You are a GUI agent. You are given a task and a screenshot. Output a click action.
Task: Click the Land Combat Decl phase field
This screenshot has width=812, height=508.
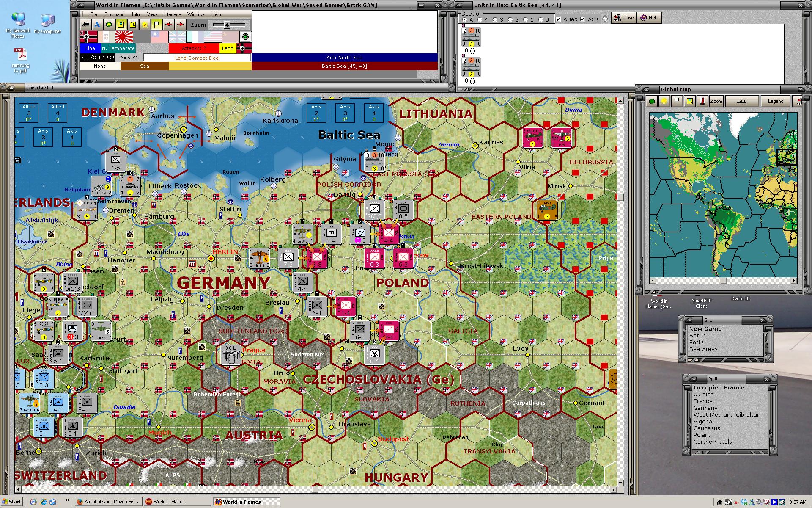pyautogui.click(x=197, y=58)
